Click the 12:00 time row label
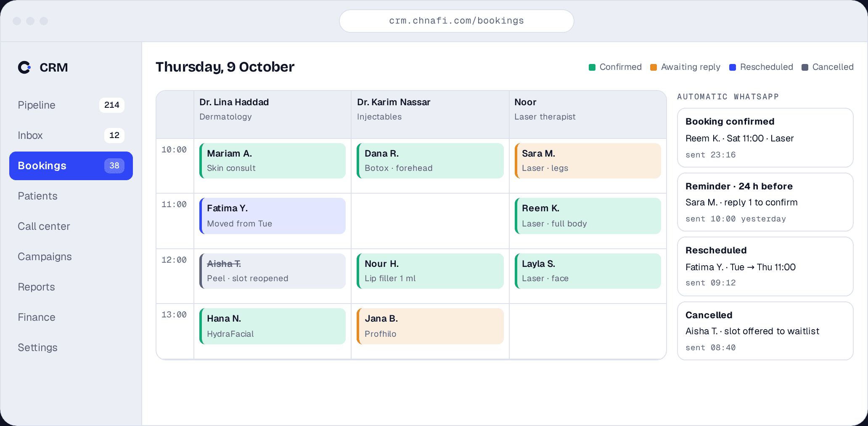868x426 pixels. pos(174,260)
